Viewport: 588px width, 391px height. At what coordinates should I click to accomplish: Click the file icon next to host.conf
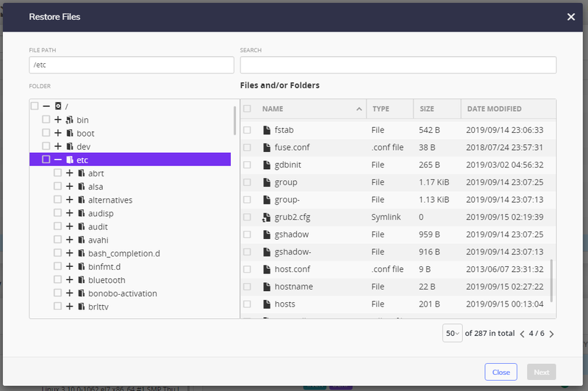(x=267, y=269)
